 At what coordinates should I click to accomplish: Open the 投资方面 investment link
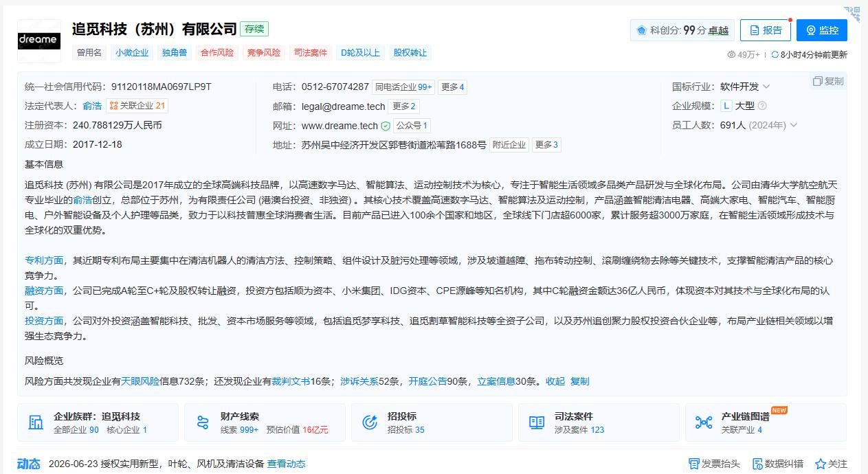[44, 321]
